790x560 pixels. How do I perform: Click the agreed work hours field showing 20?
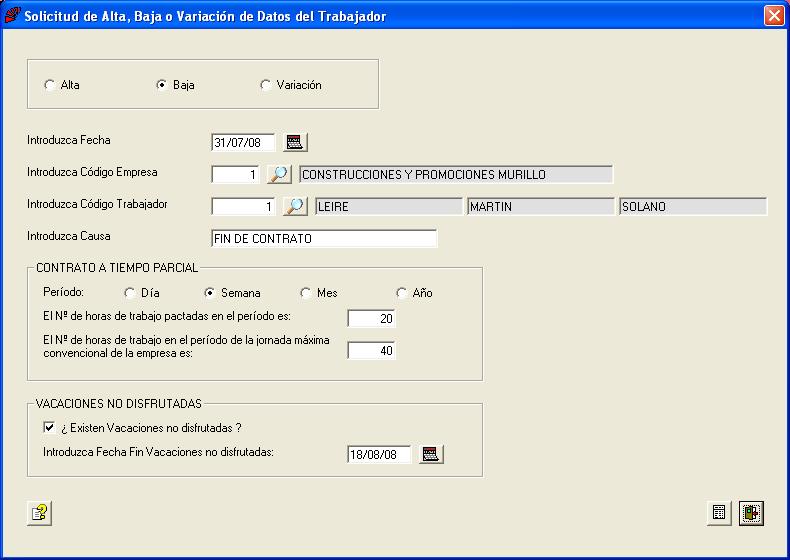371,319
